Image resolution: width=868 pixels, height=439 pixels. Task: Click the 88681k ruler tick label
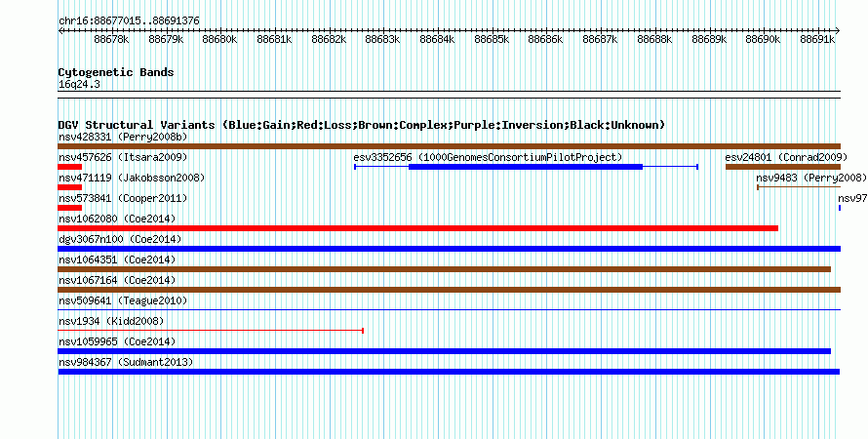274,39
